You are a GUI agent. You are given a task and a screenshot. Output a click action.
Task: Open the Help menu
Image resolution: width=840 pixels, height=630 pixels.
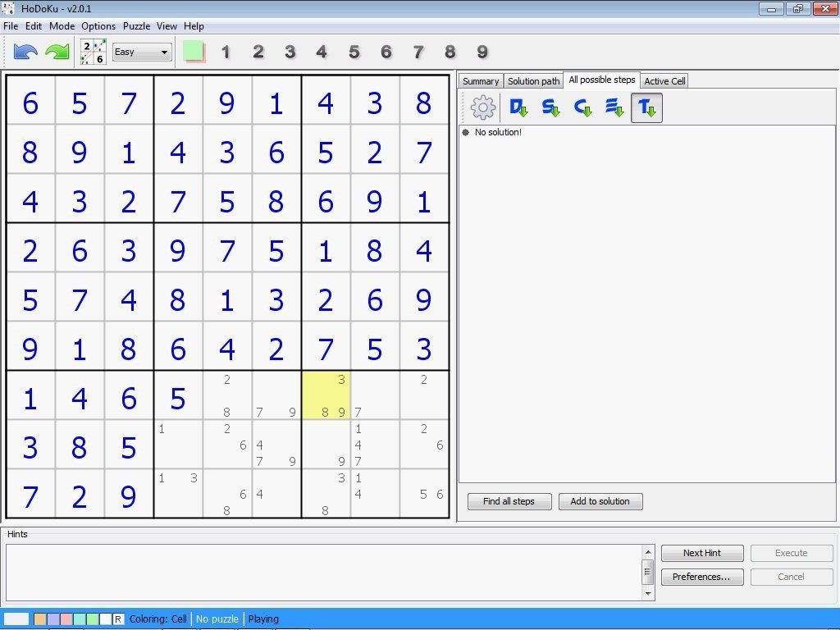[194, 26]
